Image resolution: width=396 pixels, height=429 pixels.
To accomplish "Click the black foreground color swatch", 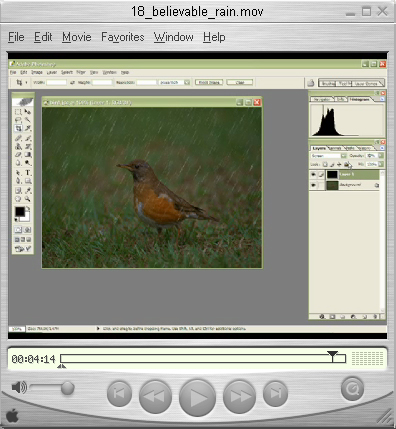I will [x=19, y=211].
